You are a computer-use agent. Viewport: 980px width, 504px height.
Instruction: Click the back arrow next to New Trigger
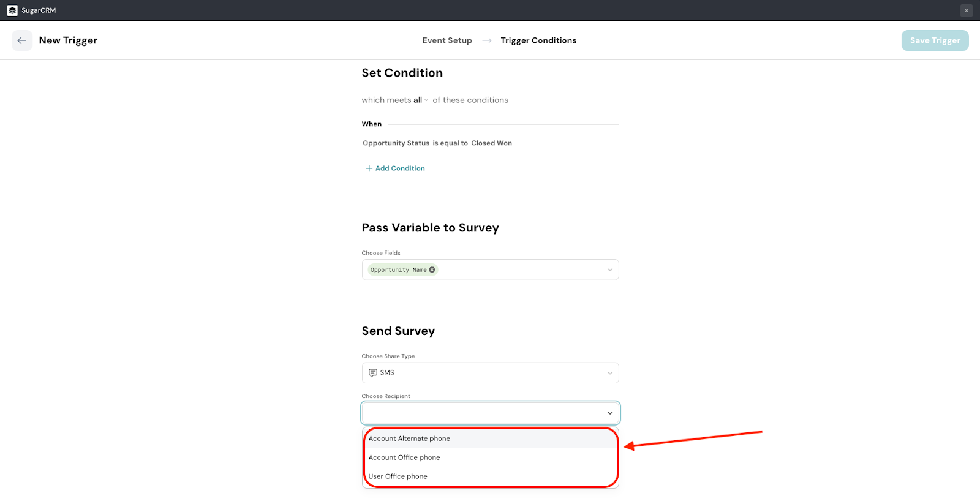coord(22,40)
